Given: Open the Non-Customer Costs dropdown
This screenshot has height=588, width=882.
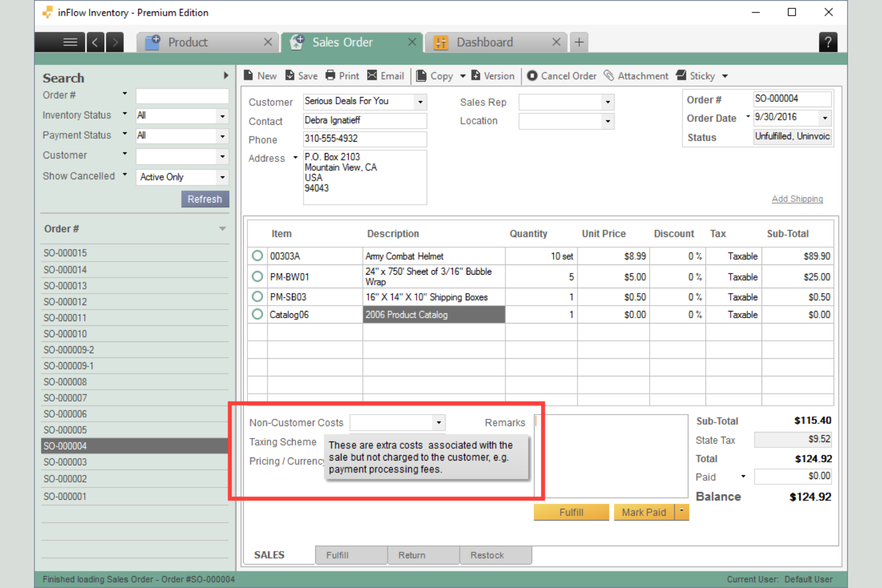Looking at the screenshot, I should click(x=439, y=423).
